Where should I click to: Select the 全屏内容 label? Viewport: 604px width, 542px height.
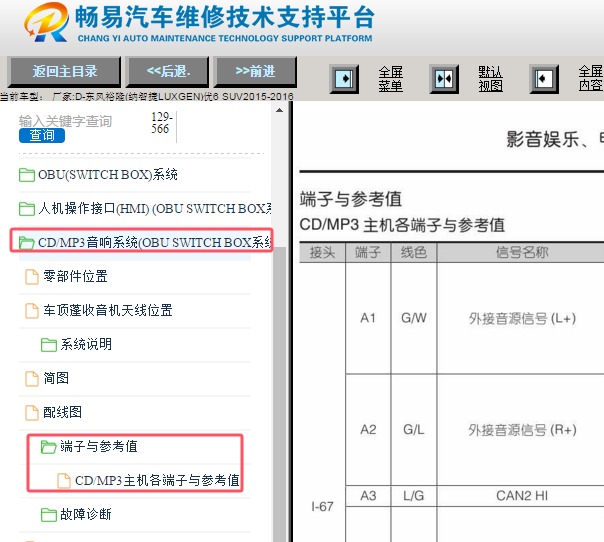point(591,78)
